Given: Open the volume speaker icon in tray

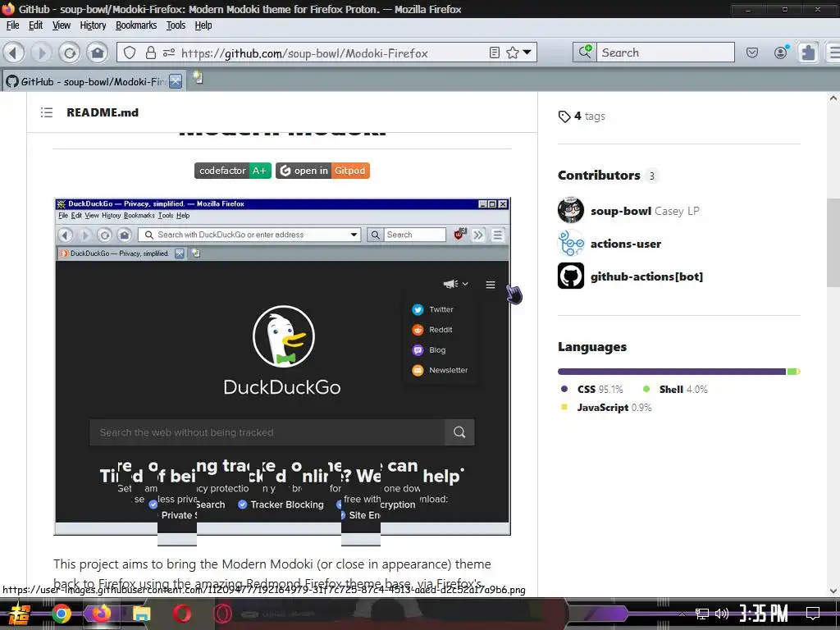Looking at the screenshot, I should tap(722, 614).
